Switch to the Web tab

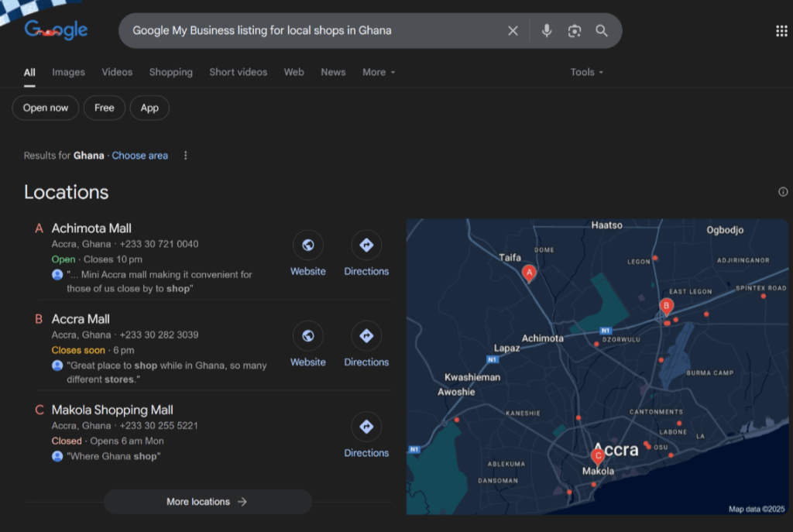pyautogui.click(x=294, y=72)
